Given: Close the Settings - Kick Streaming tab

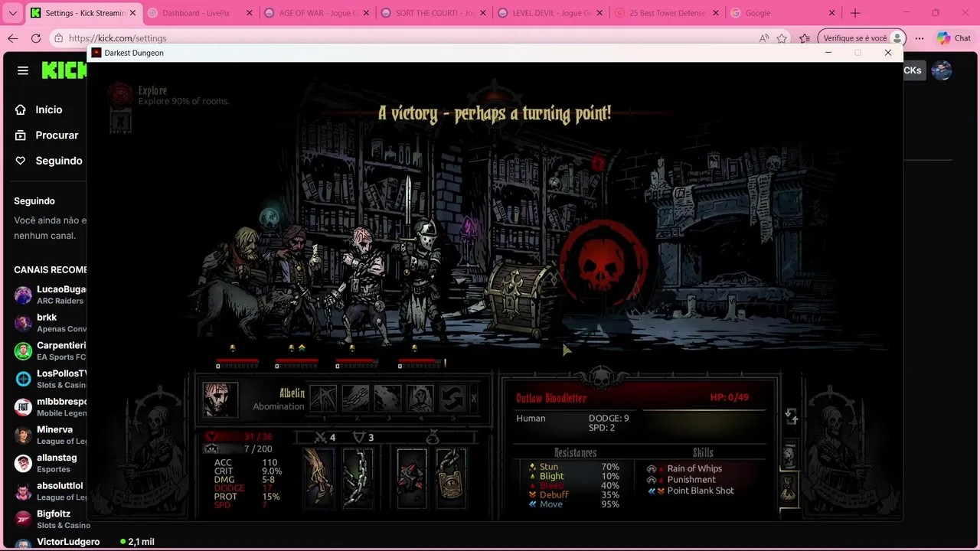Looking at the screenshot, I should coord(132,13).
